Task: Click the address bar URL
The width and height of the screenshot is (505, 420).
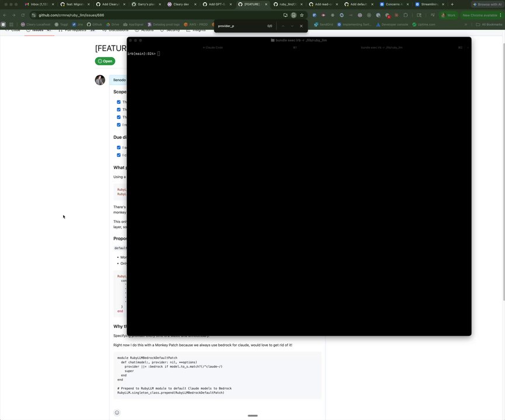Action: 71,15
